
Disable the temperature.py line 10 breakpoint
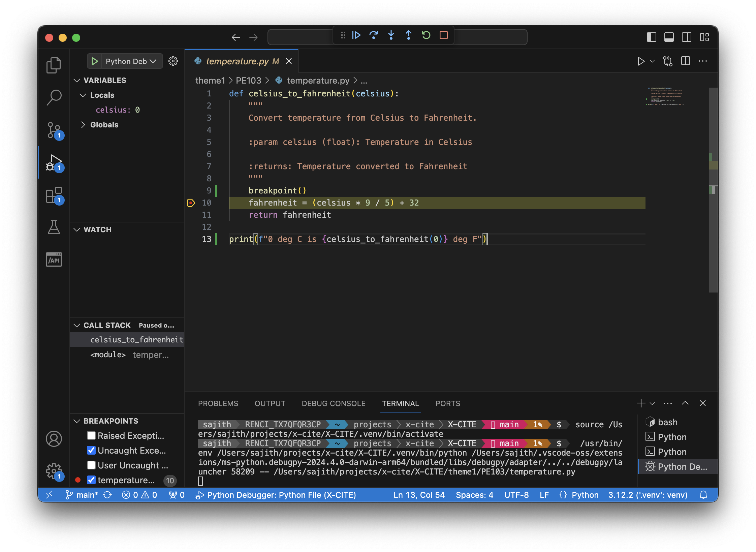coord(91,480)
